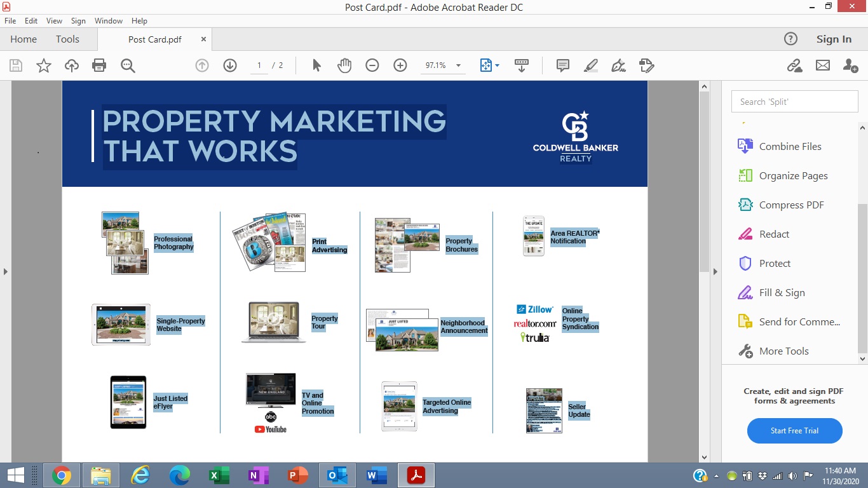The height and width of the screenshot is (488, 868).
Task: Click the document vertical scrollbar thumb
Action: pos(703,182)
